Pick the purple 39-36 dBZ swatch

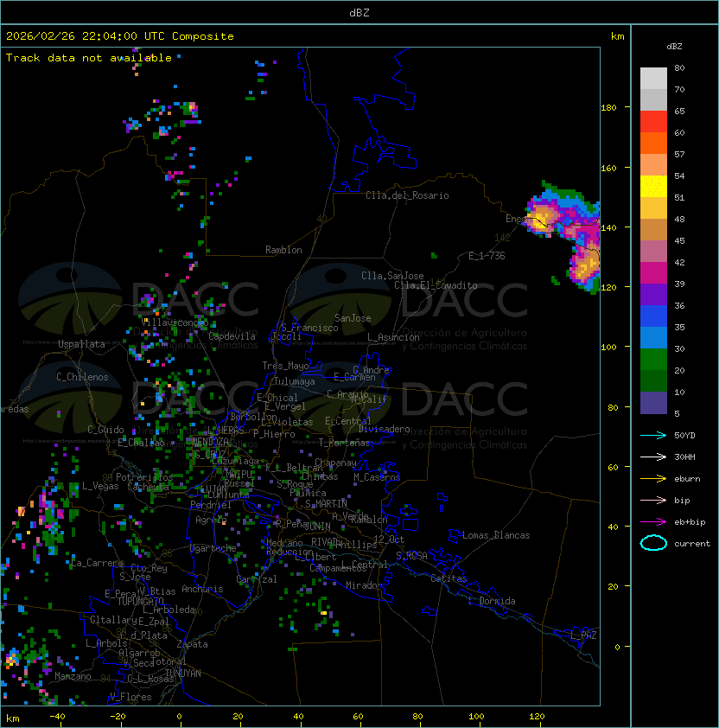pyautogui.click(x=653, y=294)
